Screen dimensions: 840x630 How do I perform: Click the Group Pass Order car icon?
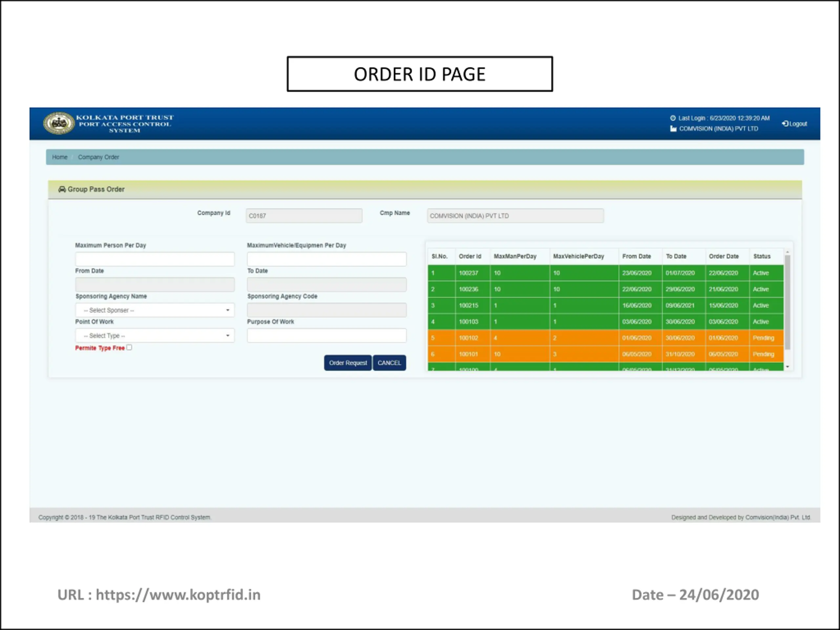click(x=62, y=189)
